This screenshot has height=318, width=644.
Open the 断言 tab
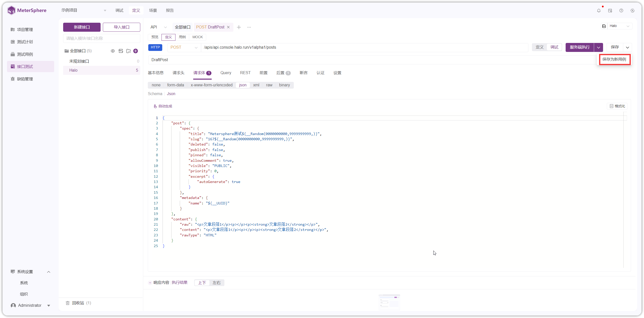(304, 73)
